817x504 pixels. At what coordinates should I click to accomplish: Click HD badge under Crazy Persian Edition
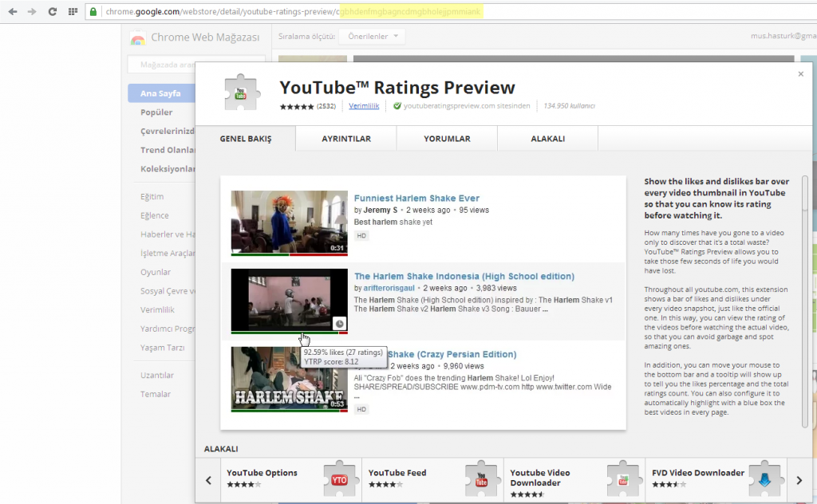coord(361,409)
